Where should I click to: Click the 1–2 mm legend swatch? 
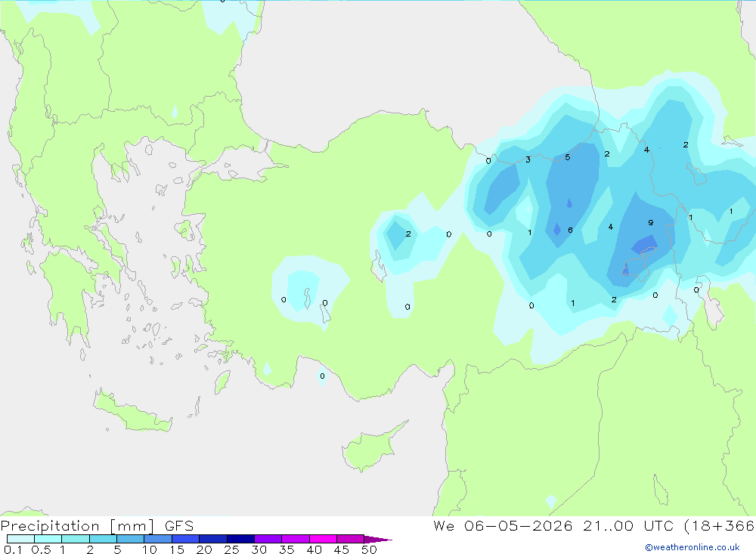coord(76,539)
